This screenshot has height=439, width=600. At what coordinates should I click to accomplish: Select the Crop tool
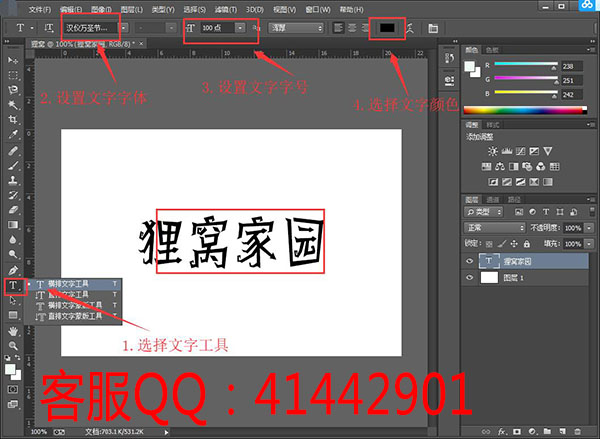[13, 119]
